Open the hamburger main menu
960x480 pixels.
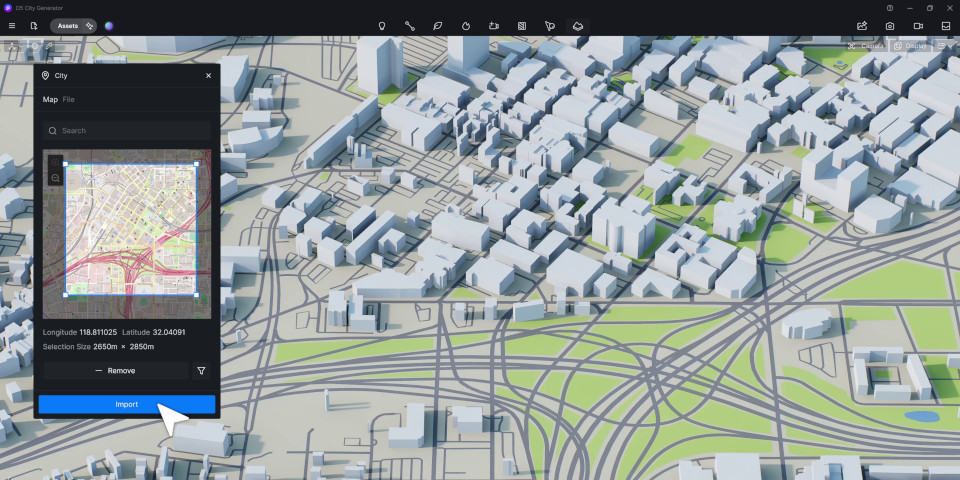(12, 26)
